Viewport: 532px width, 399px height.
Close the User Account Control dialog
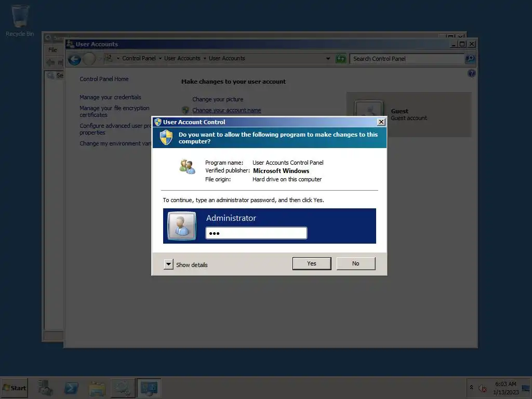click(x=381, y=122)
